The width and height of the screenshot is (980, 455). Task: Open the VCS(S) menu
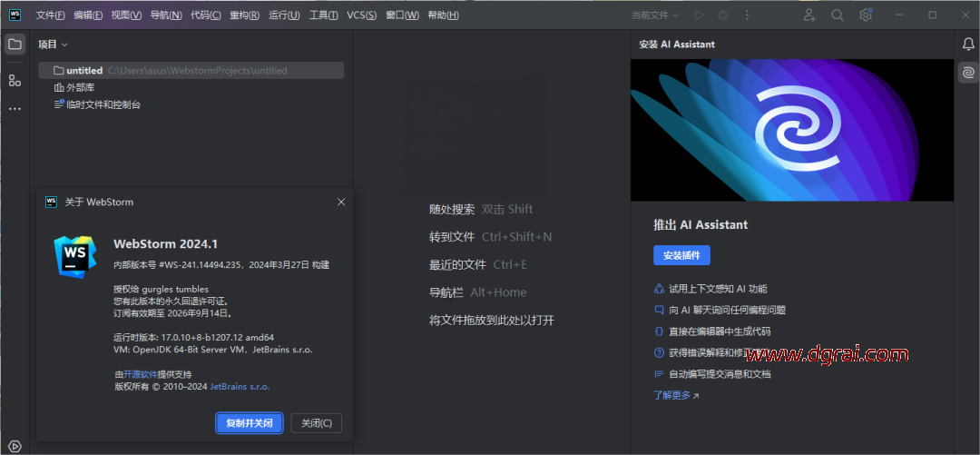pyautogui.click(x=361, y=15)
